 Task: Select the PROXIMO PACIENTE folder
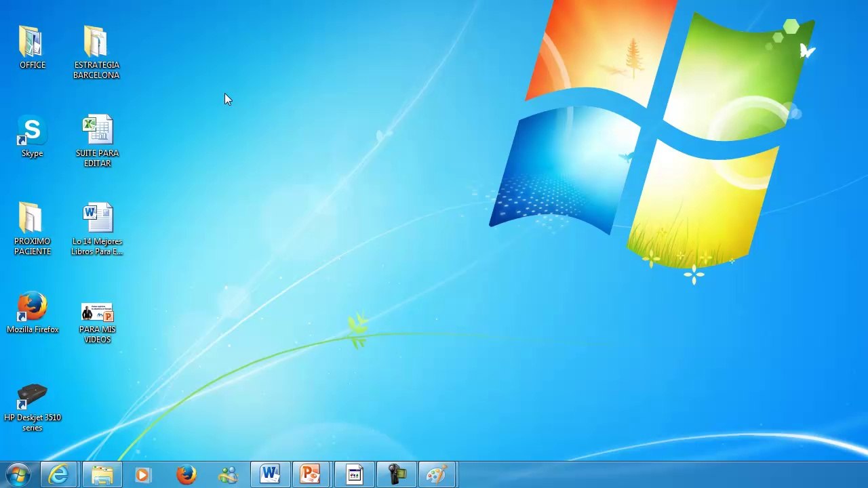[x=32, y=228]
